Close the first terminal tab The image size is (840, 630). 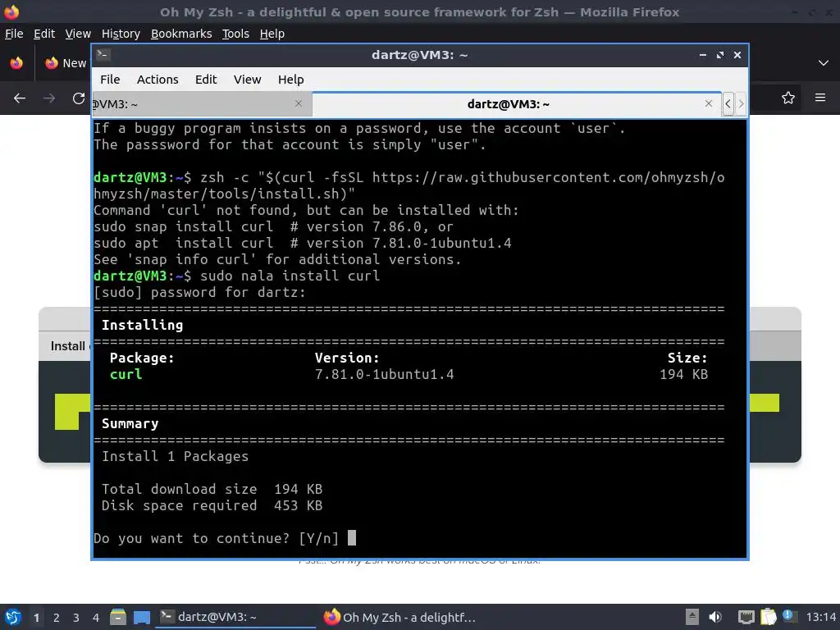pyautogui.click(x=299, y=103)
